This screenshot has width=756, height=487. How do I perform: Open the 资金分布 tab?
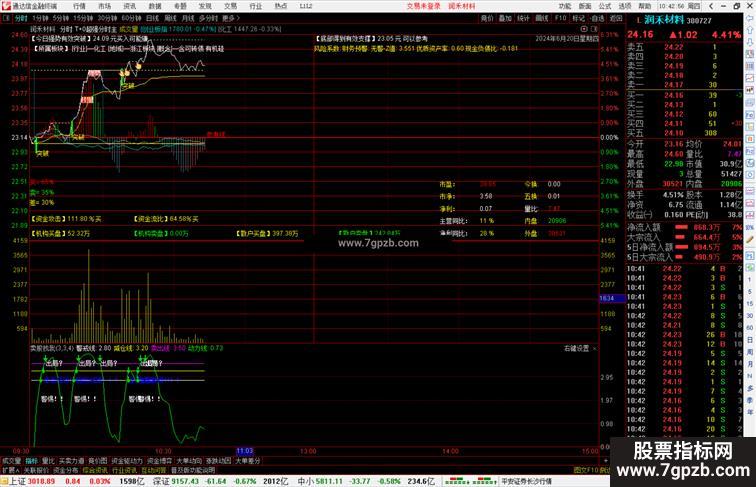[66, 470]
